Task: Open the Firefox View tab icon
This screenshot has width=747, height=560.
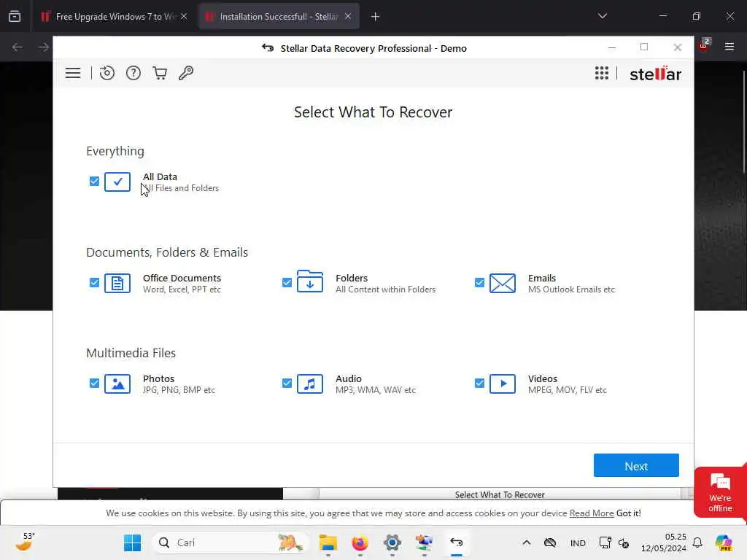Action: (x=15, y=17)
